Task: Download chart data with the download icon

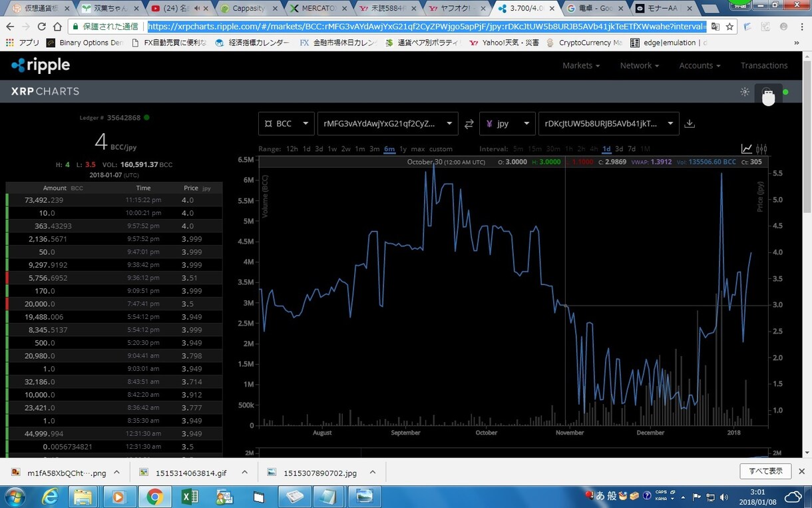Action: point(690,124)
